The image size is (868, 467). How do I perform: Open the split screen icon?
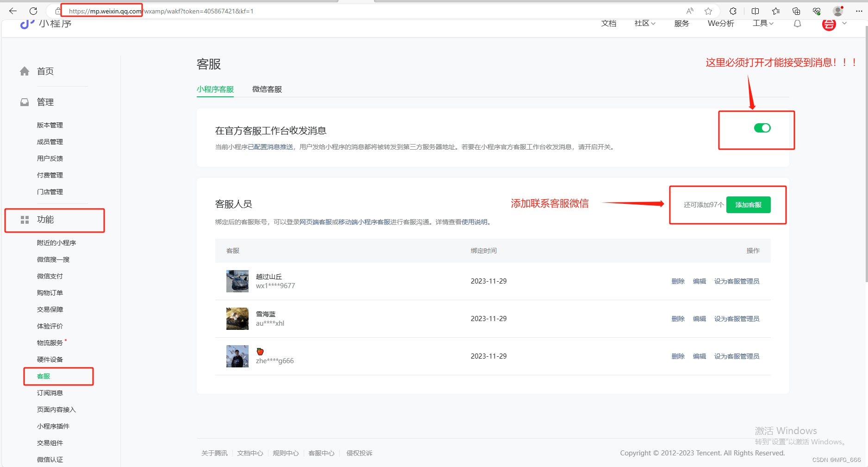pos(755,11)
